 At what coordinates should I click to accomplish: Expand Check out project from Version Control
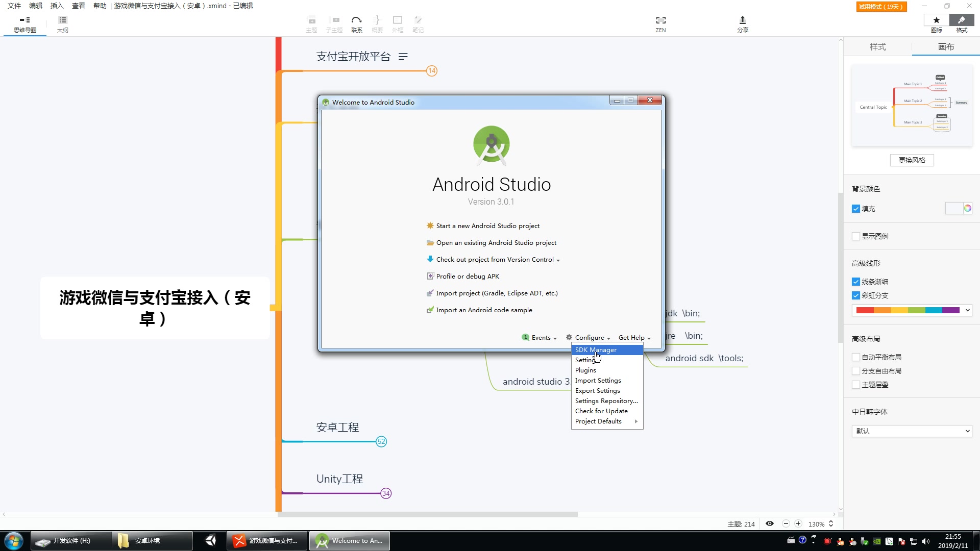tap(493, 260)
